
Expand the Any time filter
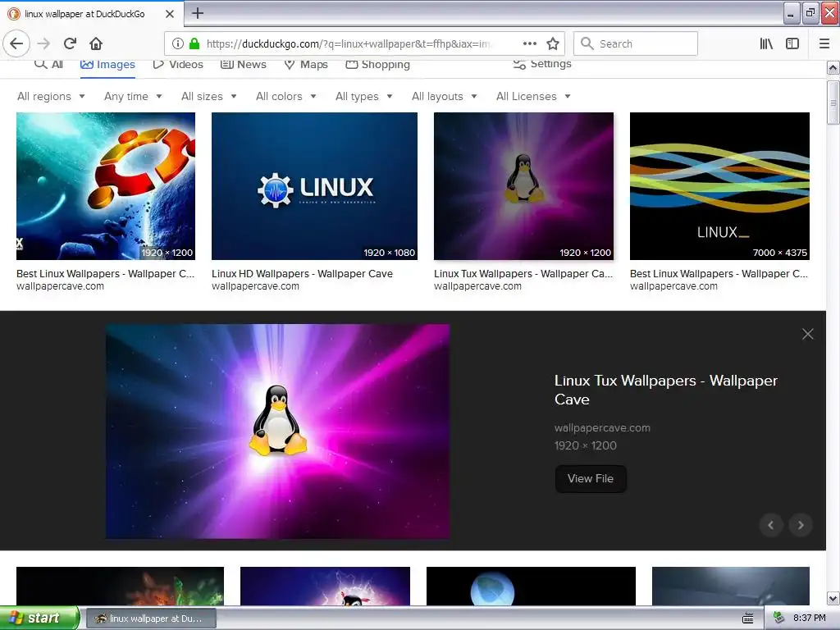(133, 97)
